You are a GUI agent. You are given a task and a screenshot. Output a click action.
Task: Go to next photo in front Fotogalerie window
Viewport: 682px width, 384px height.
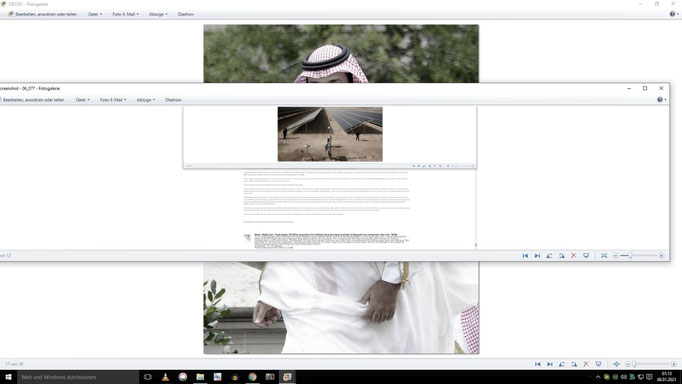point(537,256)
